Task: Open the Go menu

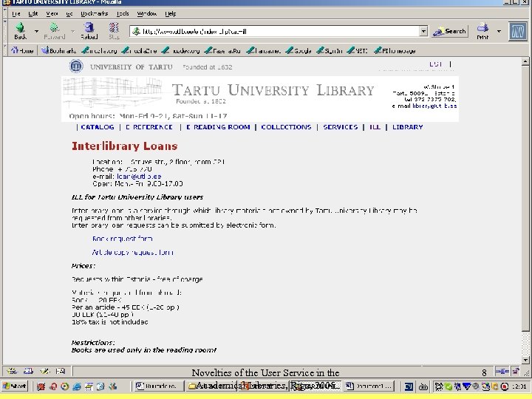Action: tap(69, 13)
